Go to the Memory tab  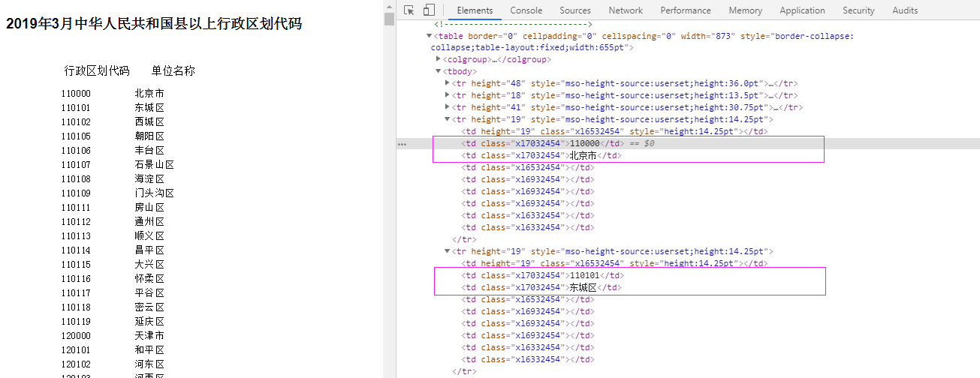pyautogui.click(x=745, y=10)
